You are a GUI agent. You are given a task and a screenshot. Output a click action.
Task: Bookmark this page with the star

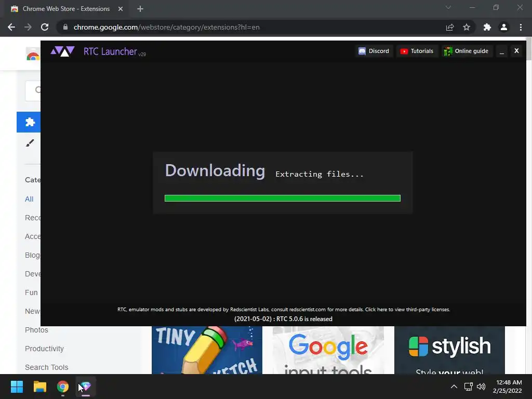467,27
